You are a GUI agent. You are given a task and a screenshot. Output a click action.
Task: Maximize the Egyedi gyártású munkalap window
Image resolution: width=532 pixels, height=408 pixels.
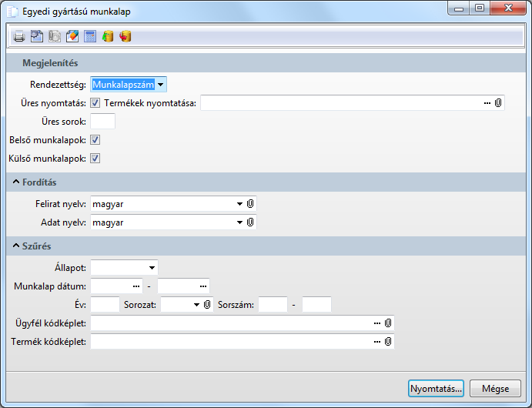point(480,8)
